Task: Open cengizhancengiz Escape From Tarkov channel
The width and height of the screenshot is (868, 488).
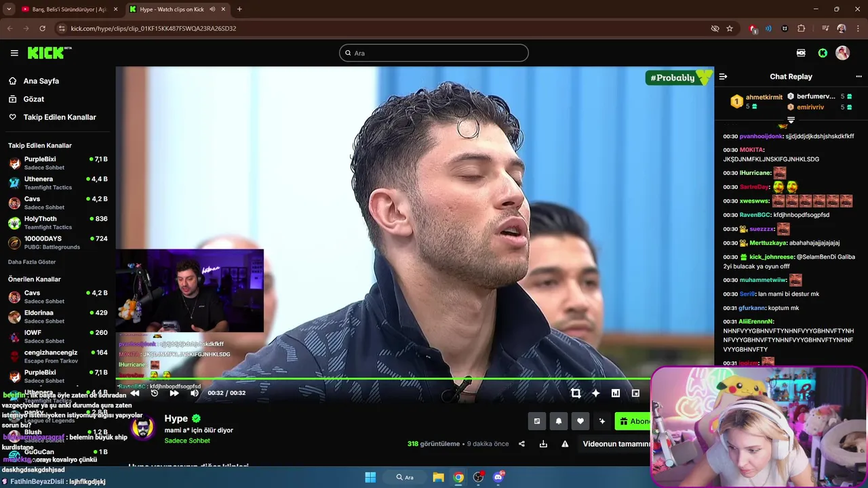Action: [58, 357]
